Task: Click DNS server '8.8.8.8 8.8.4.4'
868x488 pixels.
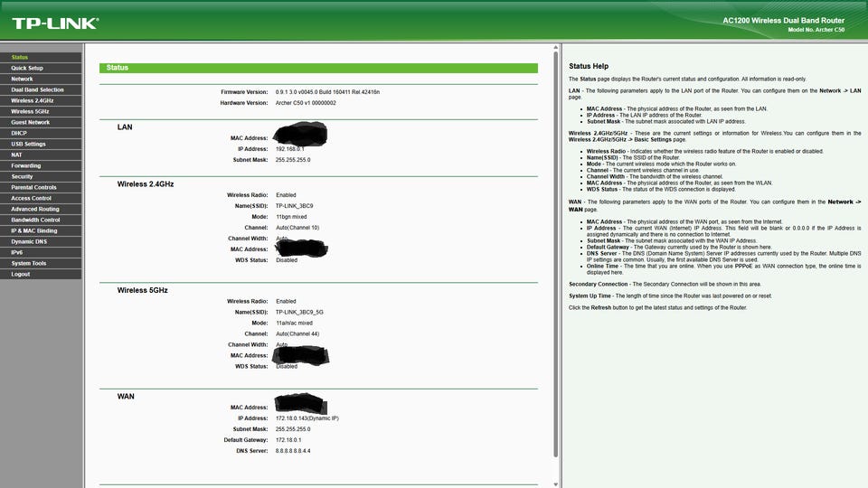Action: [x=293, y=451]
